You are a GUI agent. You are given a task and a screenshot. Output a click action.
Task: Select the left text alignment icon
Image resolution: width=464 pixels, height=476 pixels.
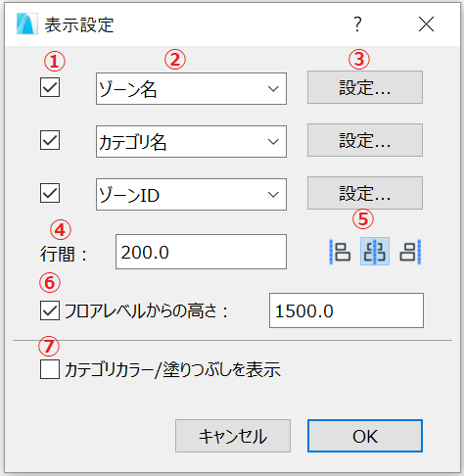[340, 252]
